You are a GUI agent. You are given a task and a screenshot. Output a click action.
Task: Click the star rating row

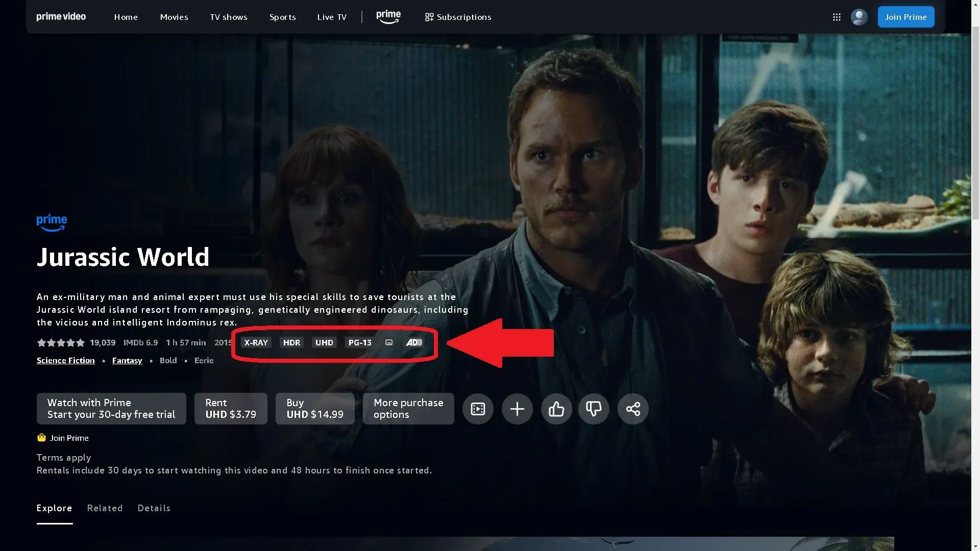click(x=61, y=343)
